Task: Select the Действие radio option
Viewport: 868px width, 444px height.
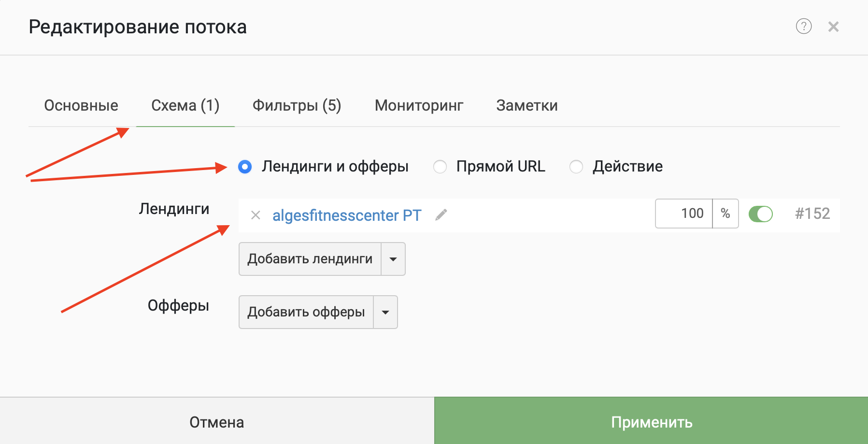Action: coord(576,167)
